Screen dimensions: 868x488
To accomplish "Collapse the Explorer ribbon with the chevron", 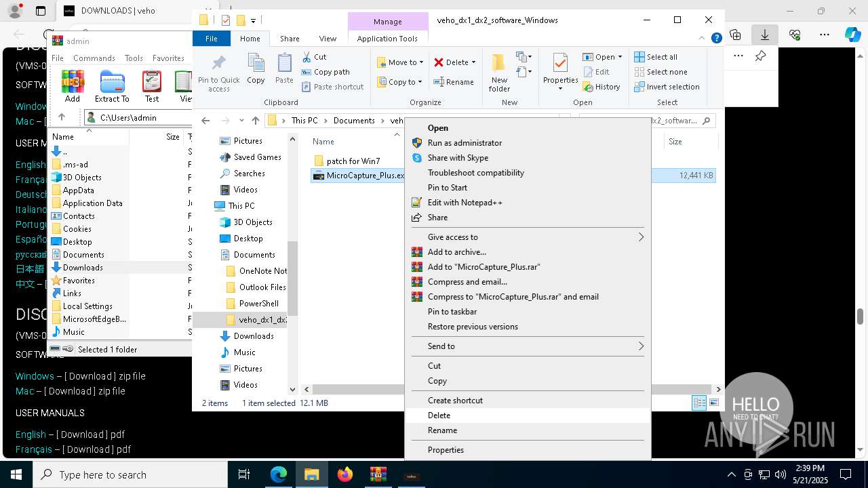I will point(703,39).
